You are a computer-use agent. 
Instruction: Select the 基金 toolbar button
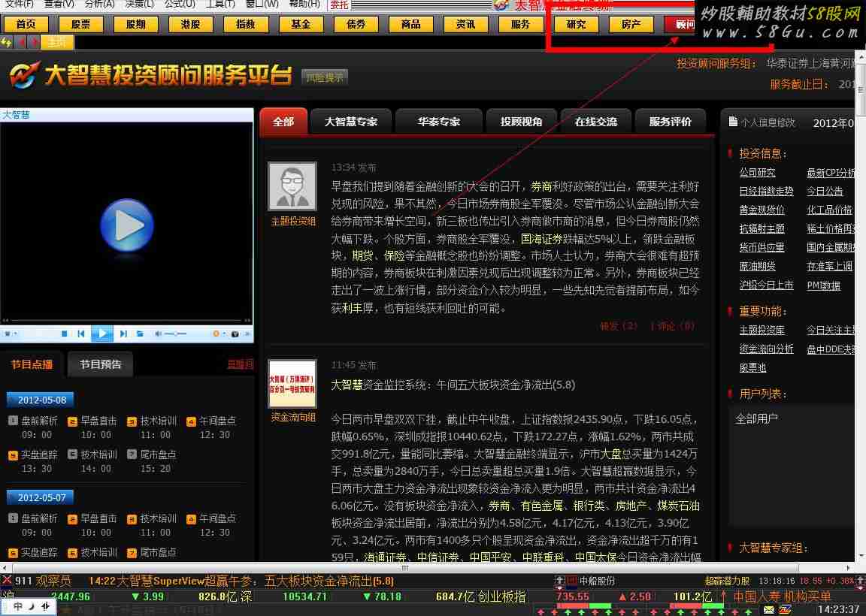[301, 24]
